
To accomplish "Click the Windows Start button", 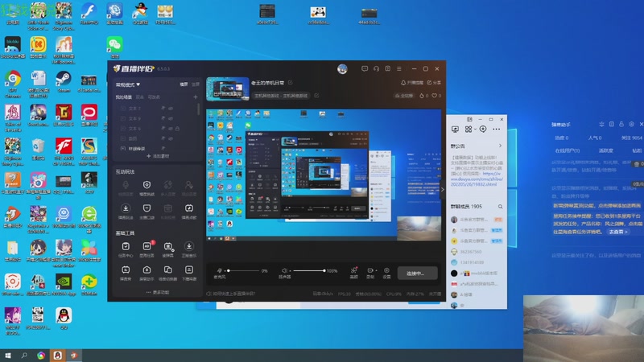I will 7,356.
